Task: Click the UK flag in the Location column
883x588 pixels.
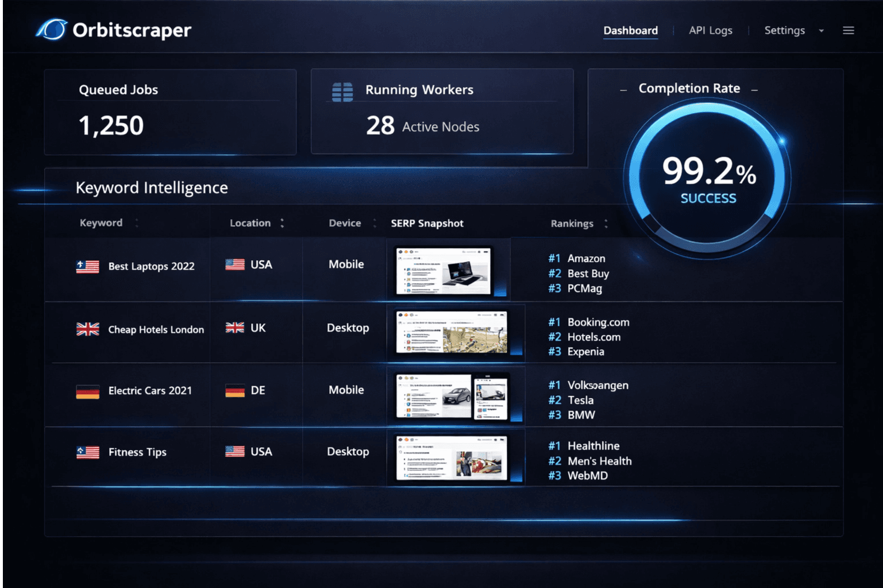Action: point(234,327)
